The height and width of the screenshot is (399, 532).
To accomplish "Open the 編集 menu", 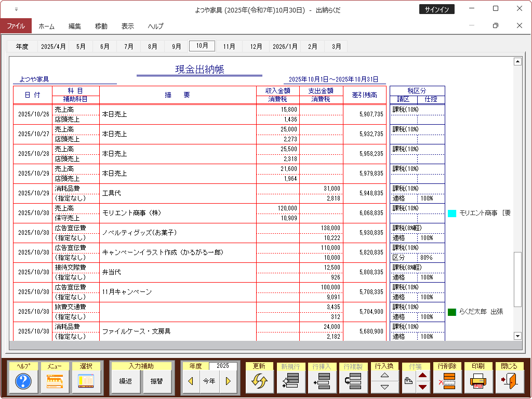I will point(75,26).
